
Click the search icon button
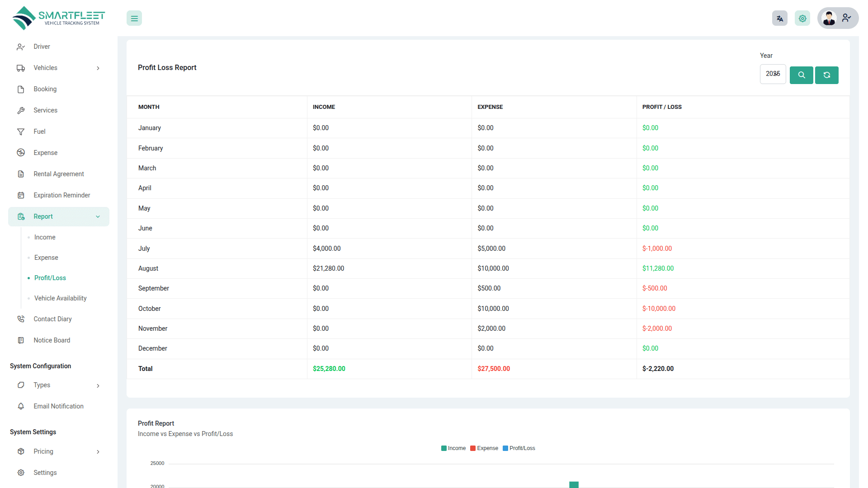801,75
